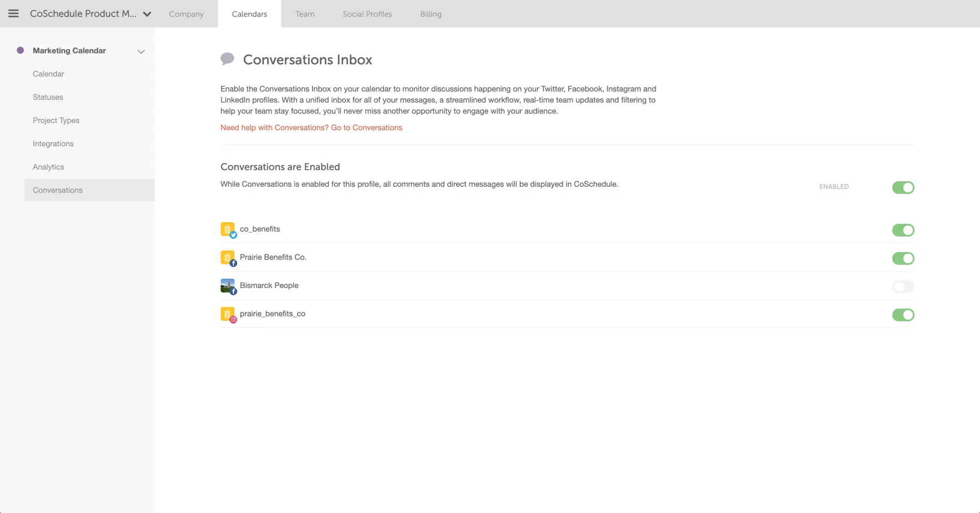Click the prairie_benefits_co Instagram avatar
This screenshot has height=513, width=980.
tap(228, 315)
